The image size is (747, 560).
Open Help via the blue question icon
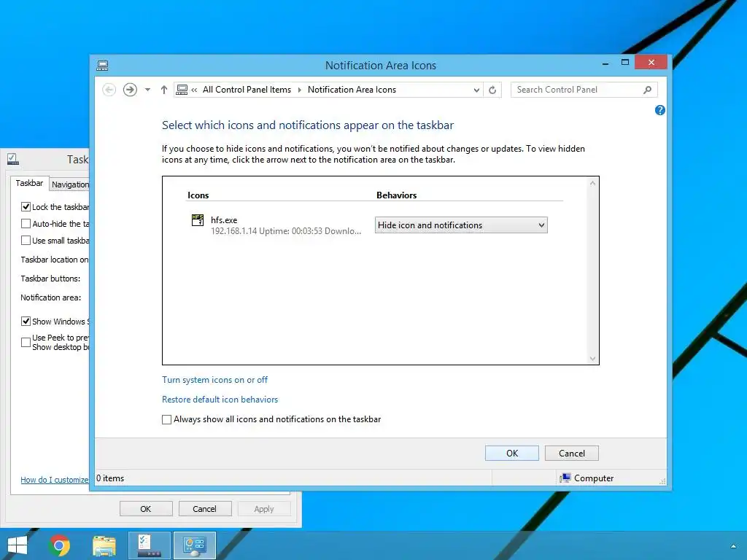pyautogui.click(x=659, y=110)
